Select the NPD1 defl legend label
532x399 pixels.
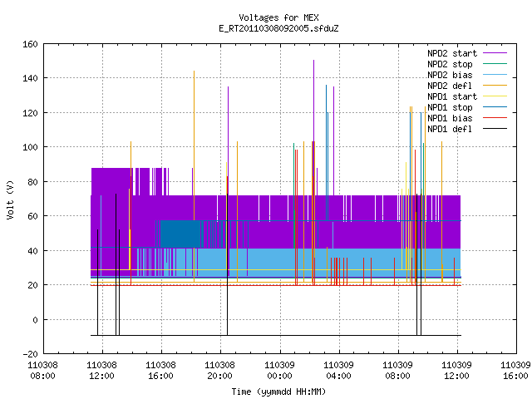[450, 129]
